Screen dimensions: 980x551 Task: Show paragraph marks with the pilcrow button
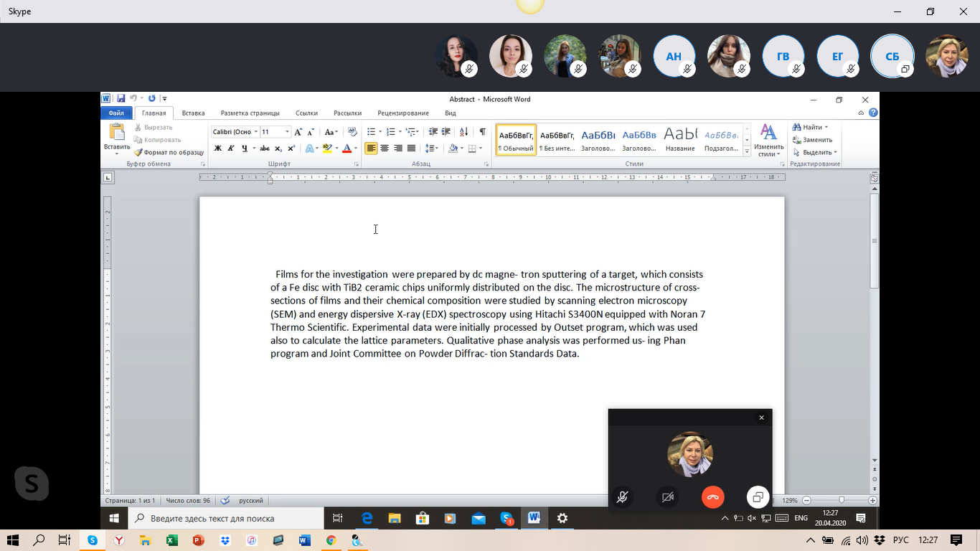coord(482,132)
